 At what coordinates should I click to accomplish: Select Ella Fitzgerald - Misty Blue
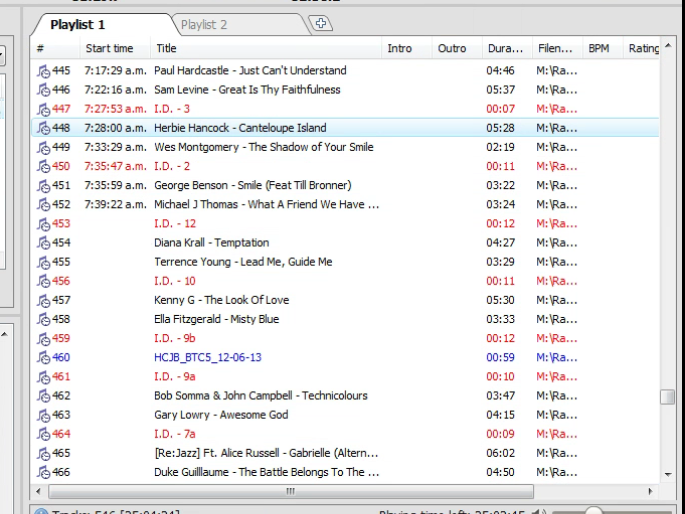pyautogui.click(x=216, y=319)
